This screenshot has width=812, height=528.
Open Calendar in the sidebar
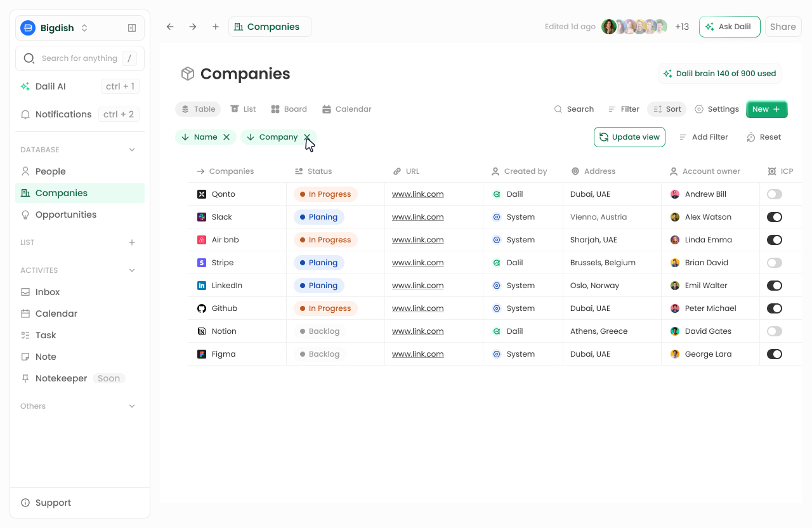point(80,313)
